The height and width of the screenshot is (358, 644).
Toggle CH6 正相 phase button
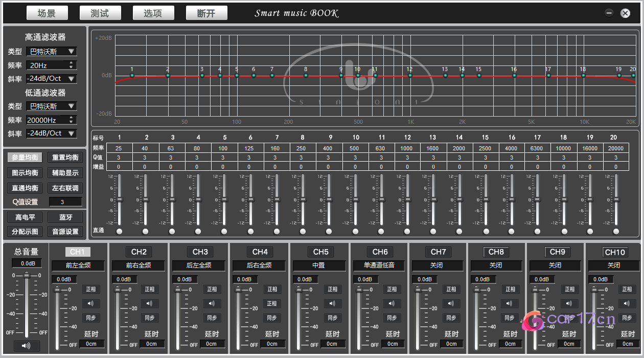392,289
